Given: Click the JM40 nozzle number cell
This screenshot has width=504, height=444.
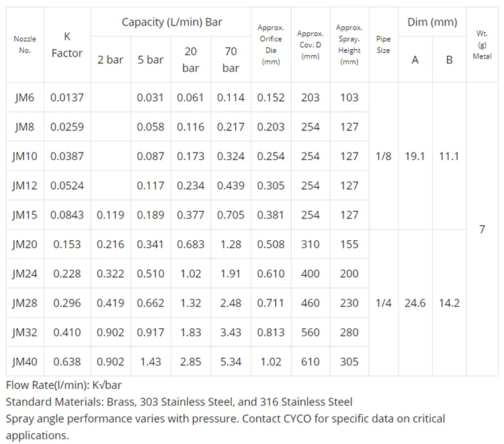Looking at the screenshot, I should click(x=24, y=362).
